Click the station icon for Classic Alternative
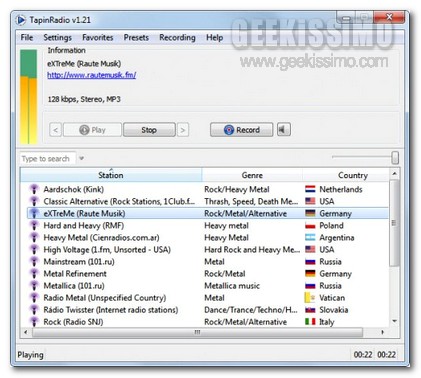Screen dimensions: 421x378 tap(34, 201)
